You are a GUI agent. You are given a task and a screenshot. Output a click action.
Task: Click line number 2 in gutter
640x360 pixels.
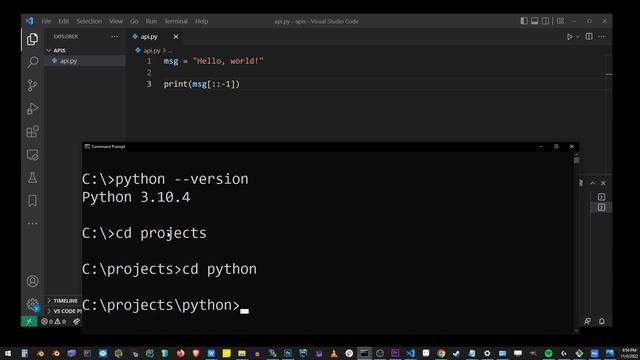pos(149,73)
